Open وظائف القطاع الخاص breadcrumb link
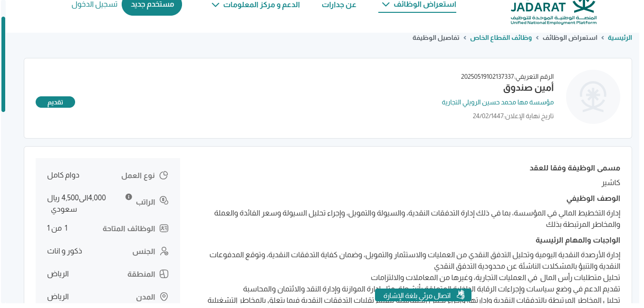The width and height of the screenshot is (644, 308). (x=501, y=37)
